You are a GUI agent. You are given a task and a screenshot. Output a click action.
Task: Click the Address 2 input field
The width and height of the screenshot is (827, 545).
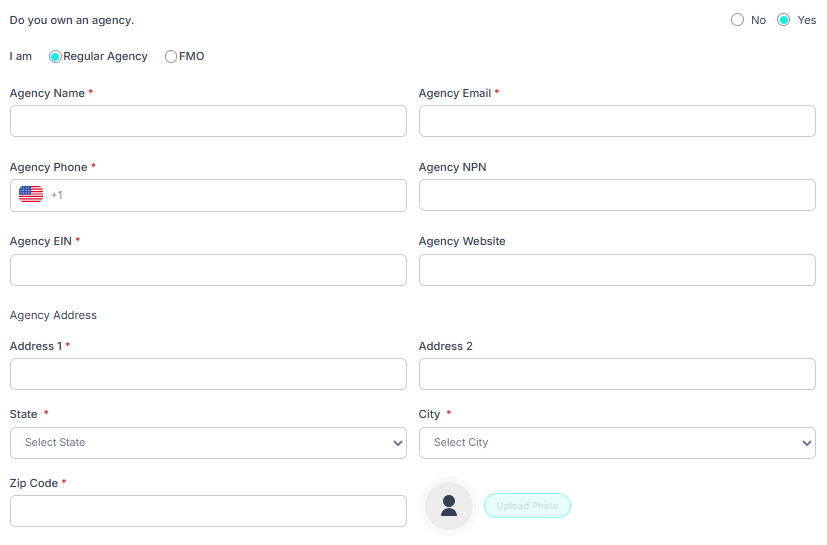[x=617, y=374]
